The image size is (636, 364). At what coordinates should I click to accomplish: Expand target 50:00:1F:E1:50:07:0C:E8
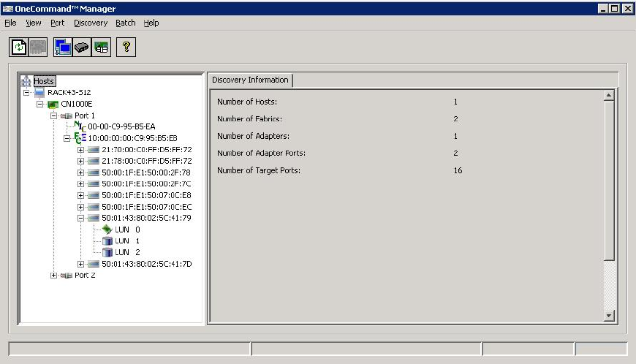80,195
